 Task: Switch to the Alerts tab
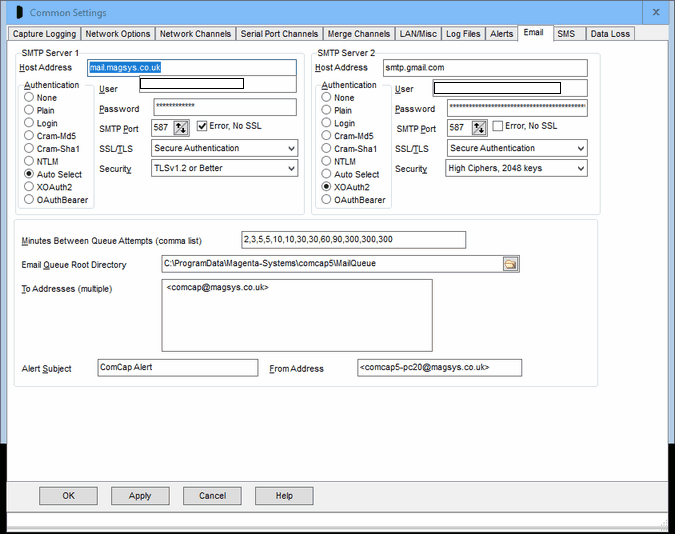pyautogui.click(x=501, y=34)
